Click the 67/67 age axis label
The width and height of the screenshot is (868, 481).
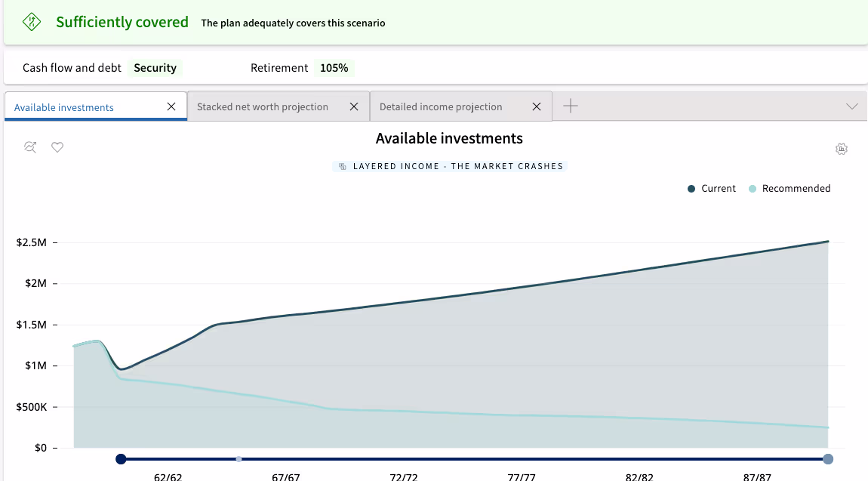(x=285, y=477)
